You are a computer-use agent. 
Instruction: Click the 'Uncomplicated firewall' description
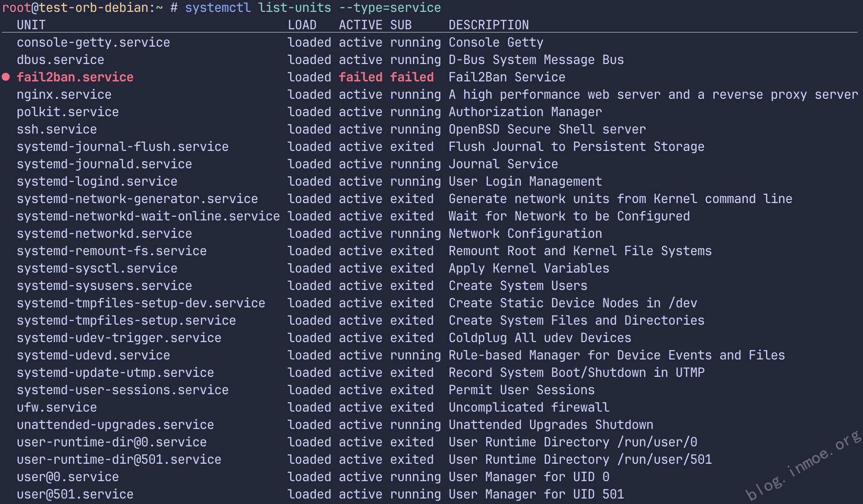point(529,407)
